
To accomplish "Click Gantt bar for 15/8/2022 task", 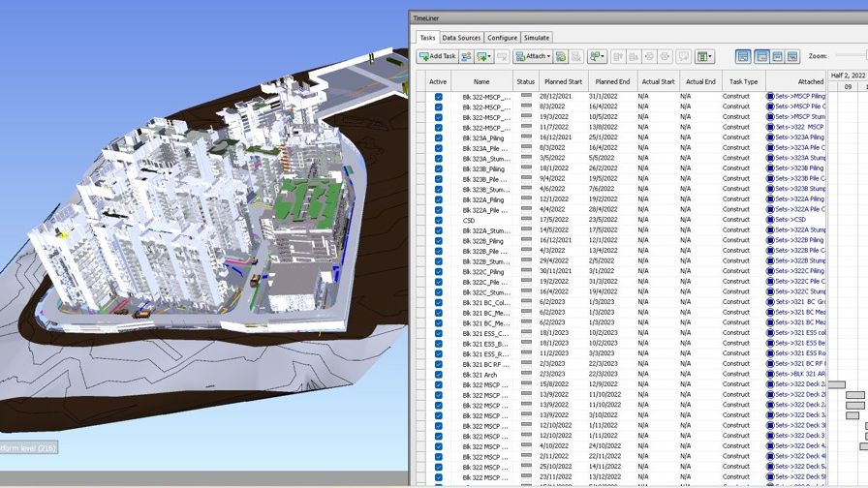I will (x=836, y=384).
